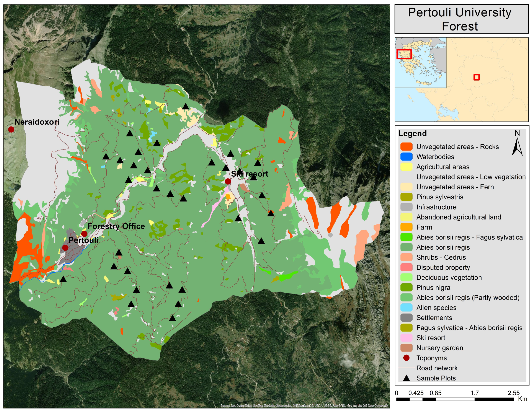Click the Neraidoxori red toponym dot

pyautogui.click(x=11, y=129)
